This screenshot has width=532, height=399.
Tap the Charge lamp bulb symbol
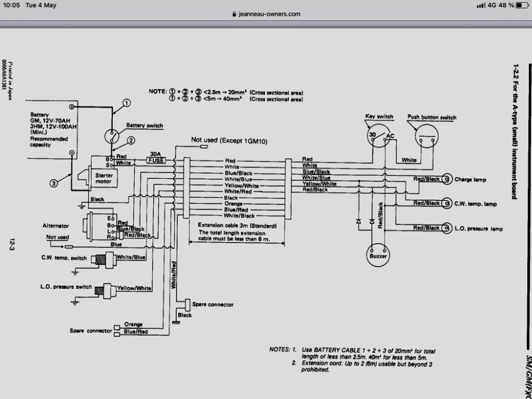point(447,179)
